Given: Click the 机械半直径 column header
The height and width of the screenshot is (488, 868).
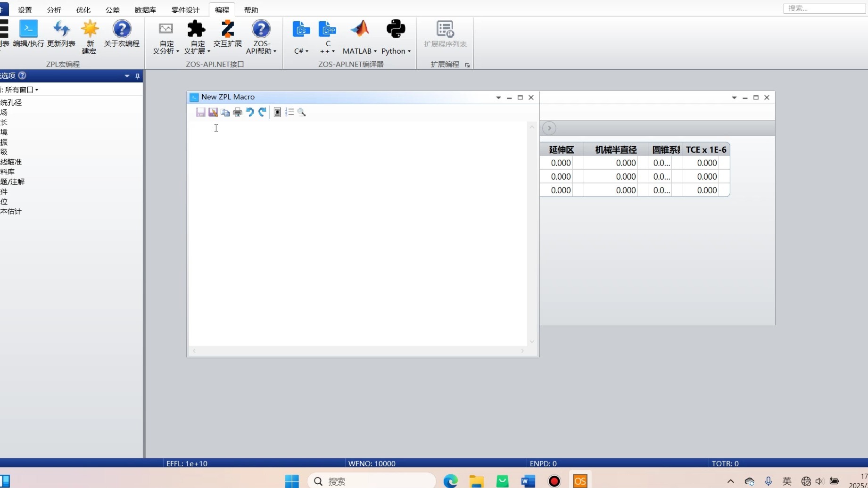Looking at the screenshot, I should [616, 149].
